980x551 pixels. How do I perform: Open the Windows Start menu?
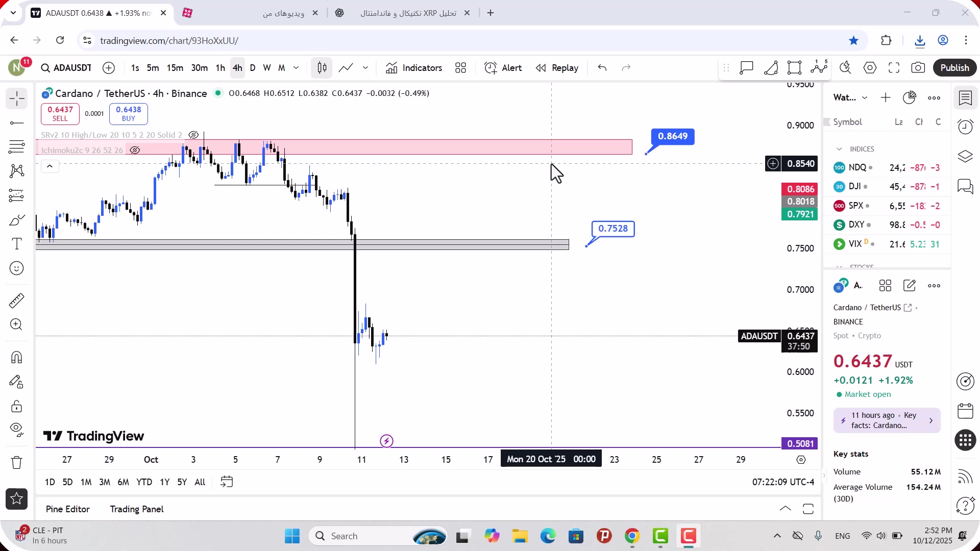[292, 536]
